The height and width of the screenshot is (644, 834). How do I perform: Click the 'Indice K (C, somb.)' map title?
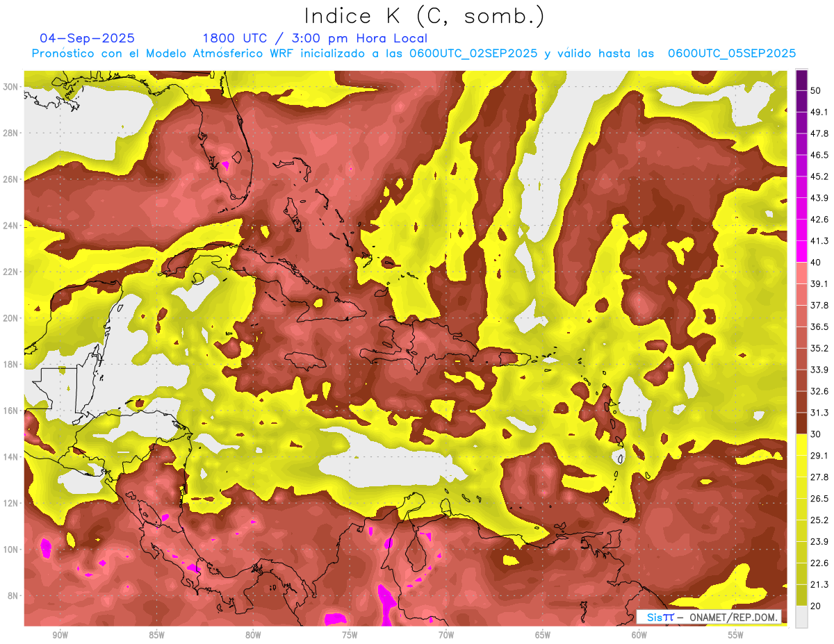click(425, 16)
